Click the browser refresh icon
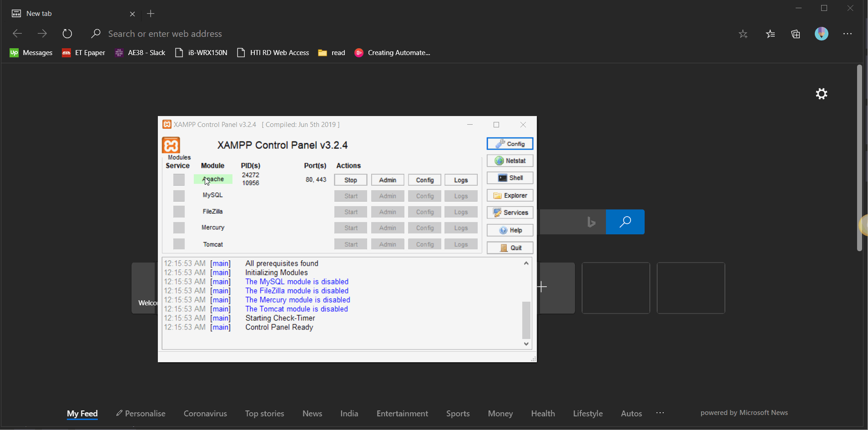 pos(67,34)
